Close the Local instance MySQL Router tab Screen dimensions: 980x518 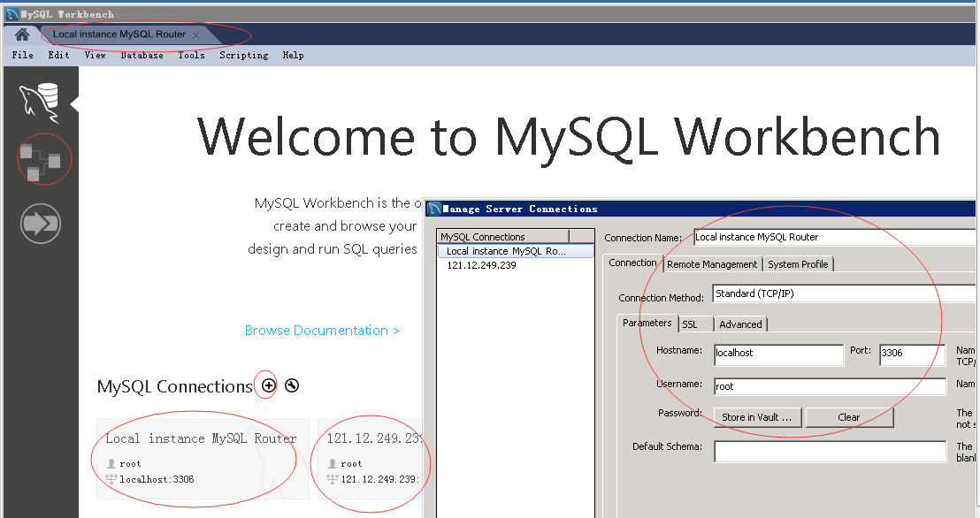tap(195, 35)
